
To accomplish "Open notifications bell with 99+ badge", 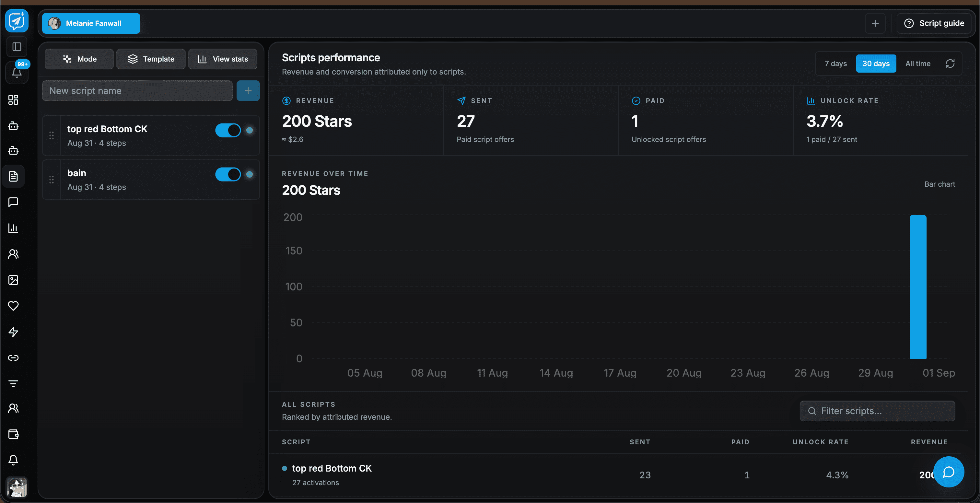I will (17, 72).
